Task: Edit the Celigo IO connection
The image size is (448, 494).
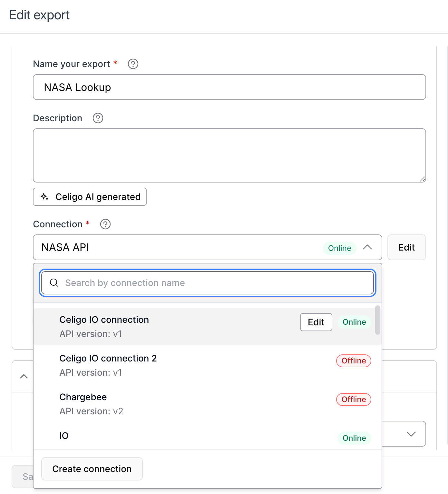Action: [316, 322]
